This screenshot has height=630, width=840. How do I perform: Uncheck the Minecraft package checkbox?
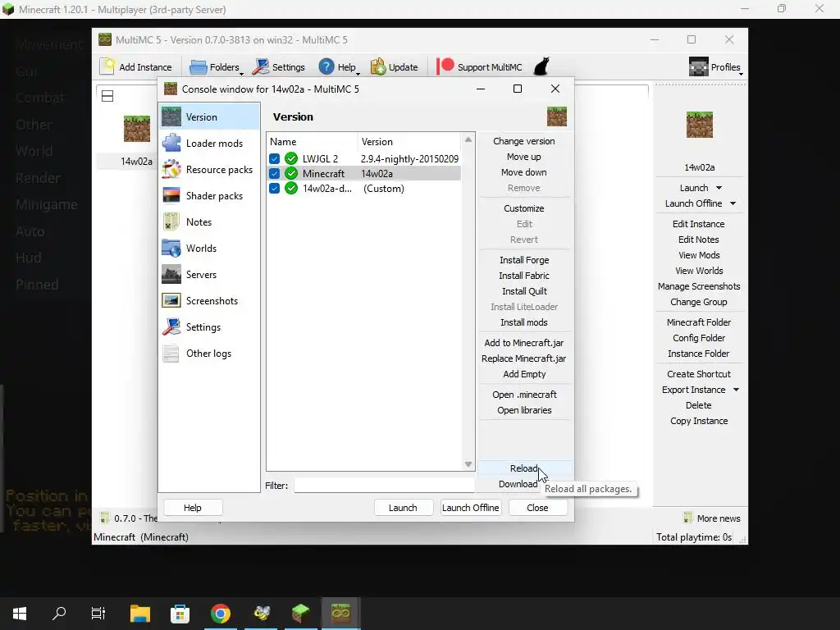[x=274, y=174]
